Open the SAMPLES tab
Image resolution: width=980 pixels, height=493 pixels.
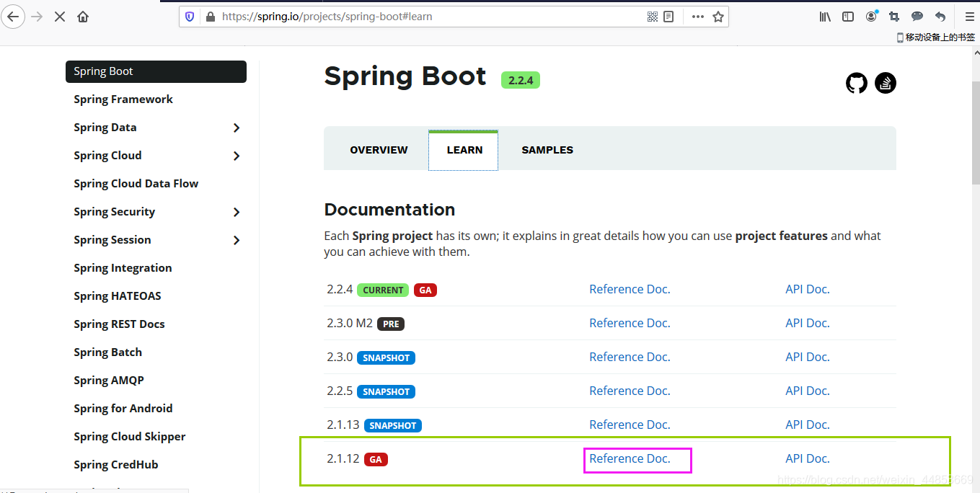547,150
